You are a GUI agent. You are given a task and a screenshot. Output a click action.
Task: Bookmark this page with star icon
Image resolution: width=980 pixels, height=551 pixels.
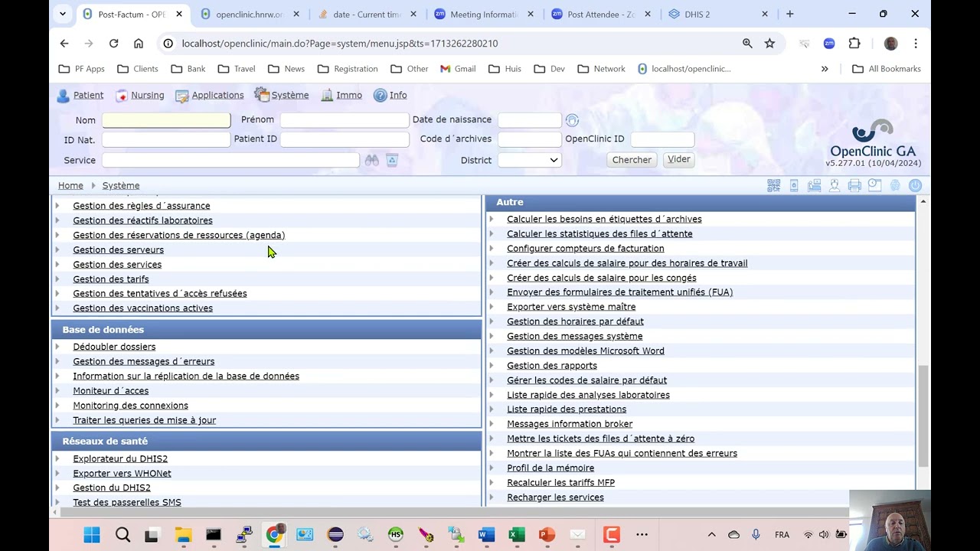tap(769, 44)
